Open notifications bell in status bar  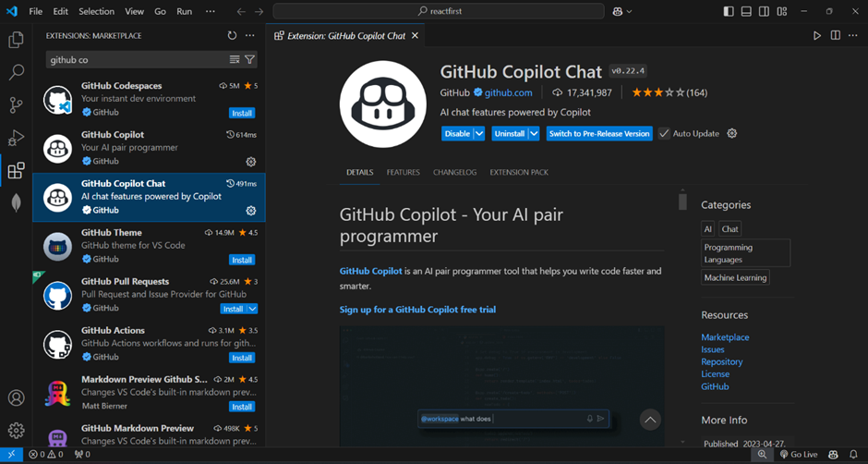853,455
